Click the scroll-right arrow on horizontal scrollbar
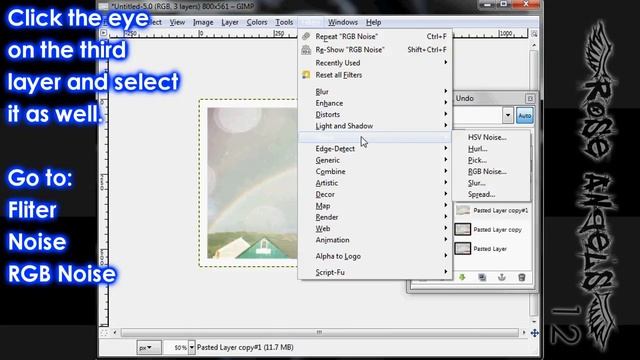 point(524,333)
